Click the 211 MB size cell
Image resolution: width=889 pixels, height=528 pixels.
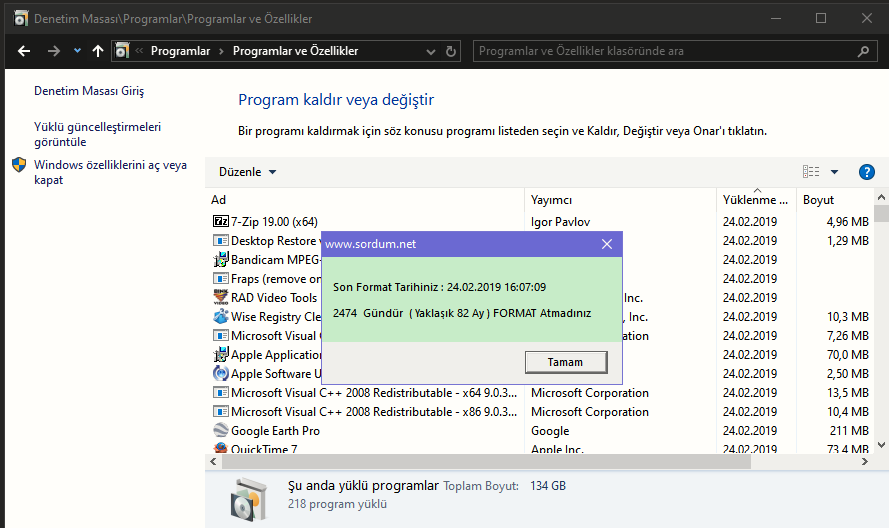point(849,431)
